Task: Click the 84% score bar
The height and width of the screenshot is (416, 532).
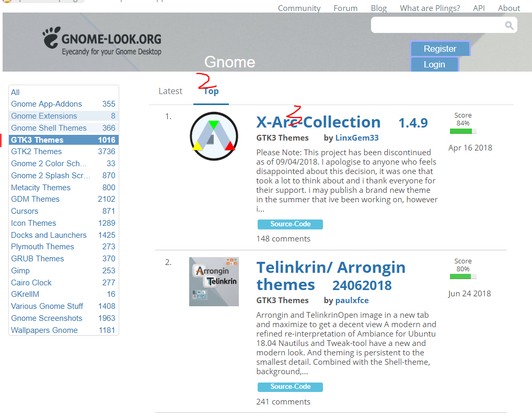Action: coord(463,131)
